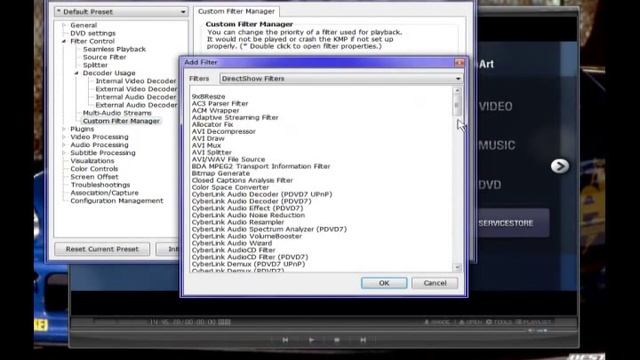Select AVI Splitter filter

(211, 152)
